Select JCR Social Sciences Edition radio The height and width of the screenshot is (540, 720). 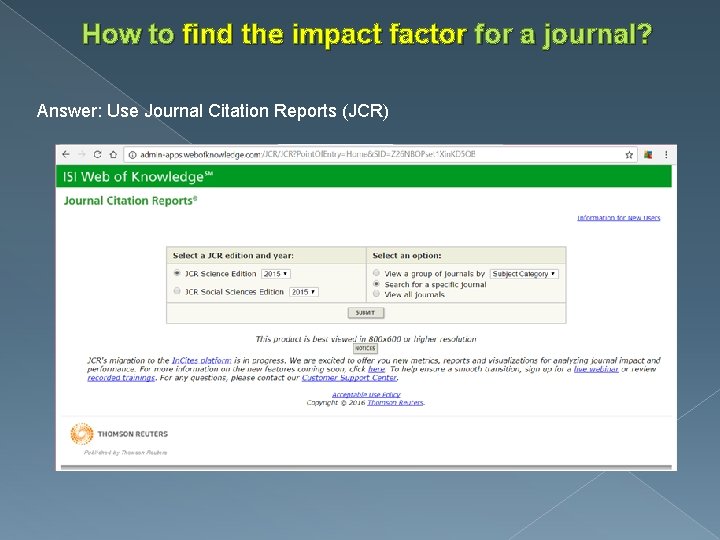[x=177, y=291]
